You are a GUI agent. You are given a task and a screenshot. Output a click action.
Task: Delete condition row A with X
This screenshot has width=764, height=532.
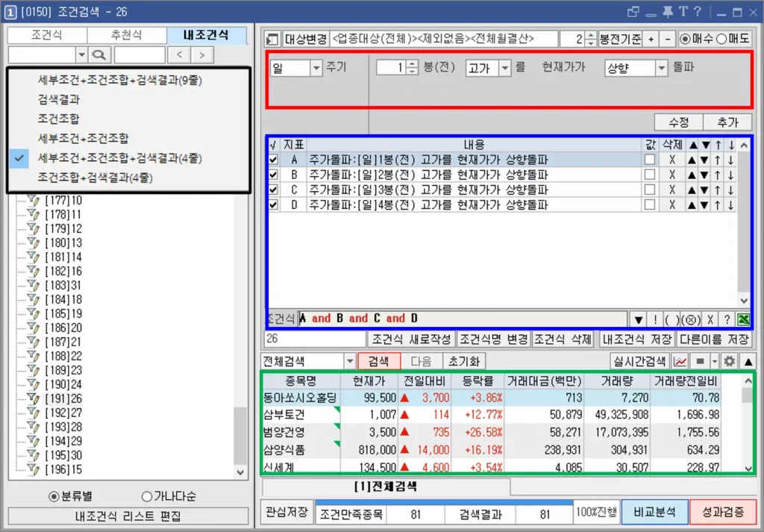pos(672,160)
